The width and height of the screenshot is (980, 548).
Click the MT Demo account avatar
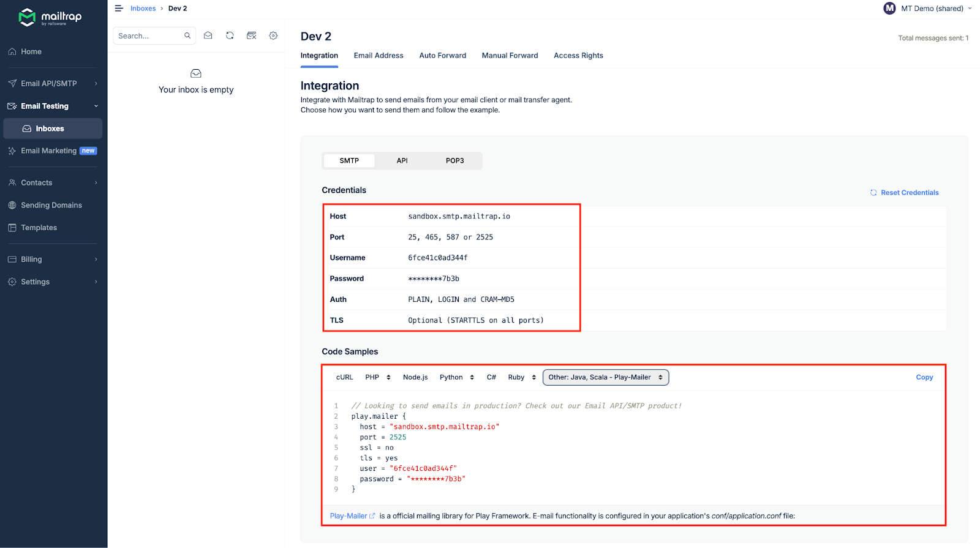coord(889,9)
